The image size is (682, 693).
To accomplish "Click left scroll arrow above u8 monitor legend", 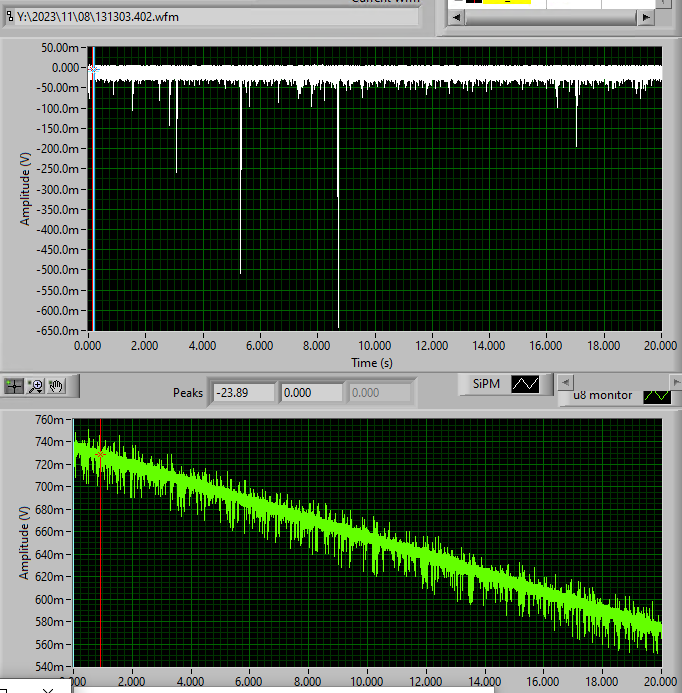I will [565, 382].
